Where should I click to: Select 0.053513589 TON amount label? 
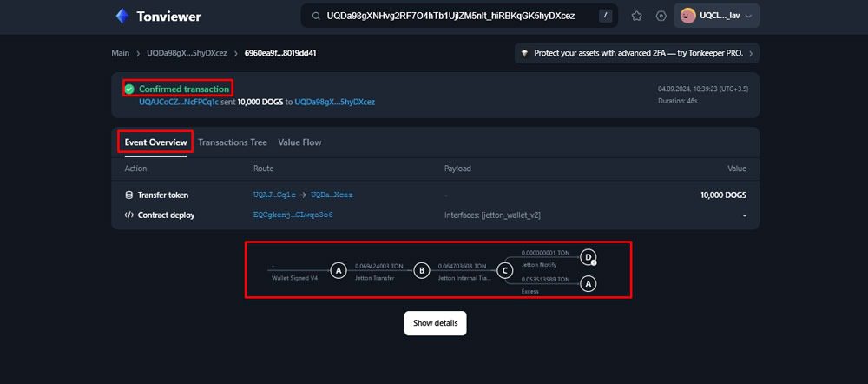(x=545, y=279)
